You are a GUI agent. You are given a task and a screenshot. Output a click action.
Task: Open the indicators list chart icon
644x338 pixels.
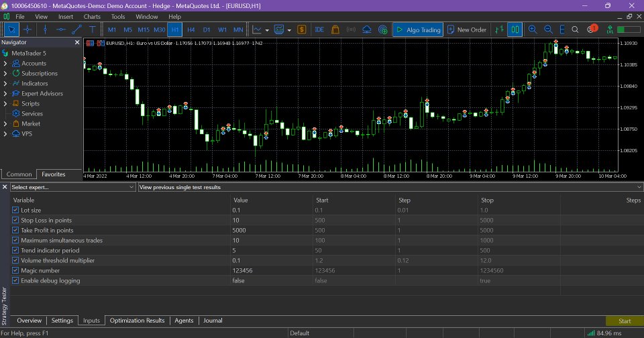(279, 30)
